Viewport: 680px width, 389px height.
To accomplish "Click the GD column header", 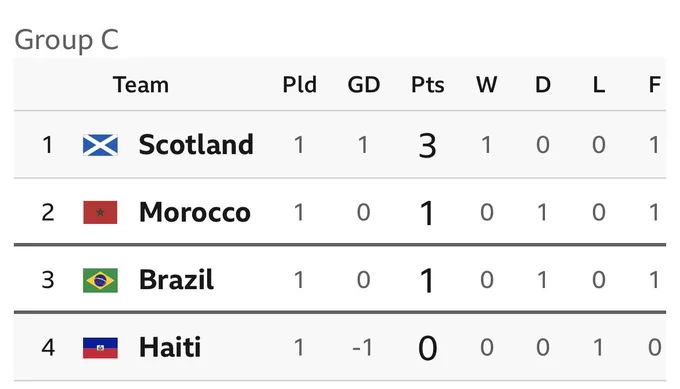I will click(363, 85).
